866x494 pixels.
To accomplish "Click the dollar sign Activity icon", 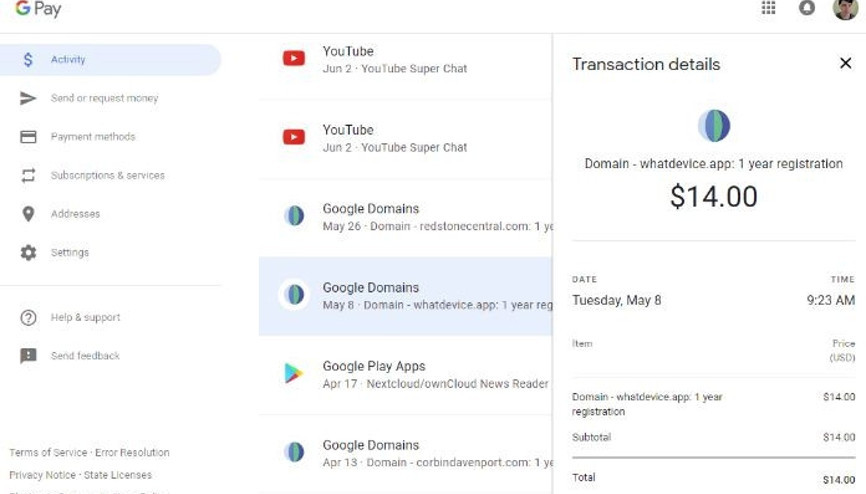I will point(28,60).
